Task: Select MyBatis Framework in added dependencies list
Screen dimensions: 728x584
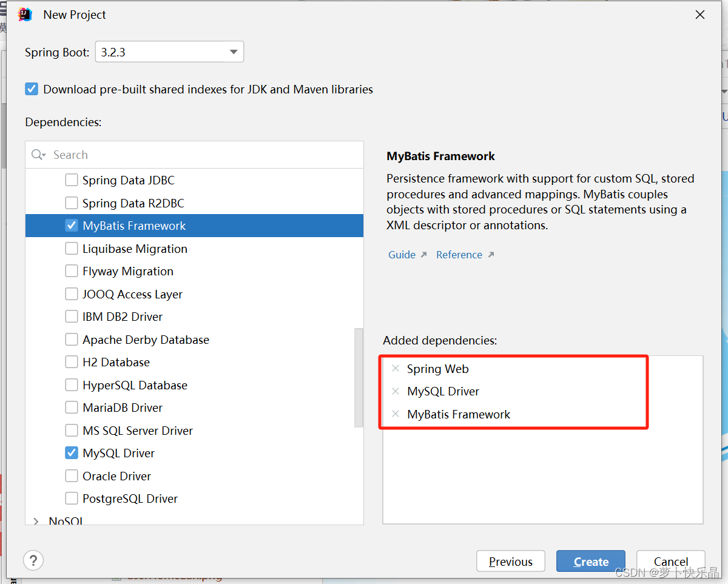Action: pos(459,414)
